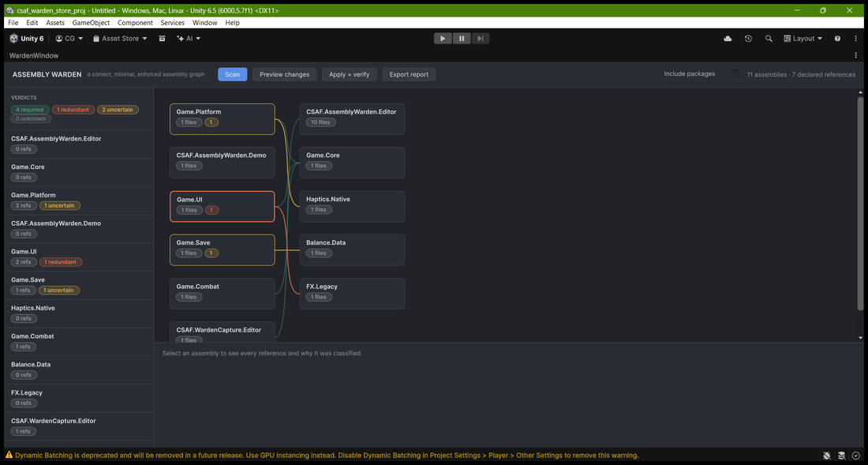The image size is (868, 465).
Task: Select Haptics.Native in the sidebar list
Action: point(79,313)
